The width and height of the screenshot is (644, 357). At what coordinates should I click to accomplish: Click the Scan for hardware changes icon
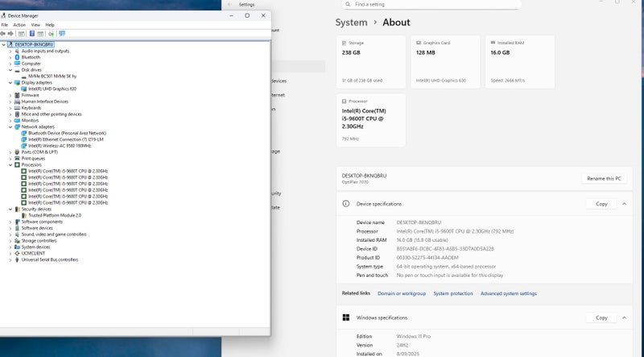(x=62, y=34)
